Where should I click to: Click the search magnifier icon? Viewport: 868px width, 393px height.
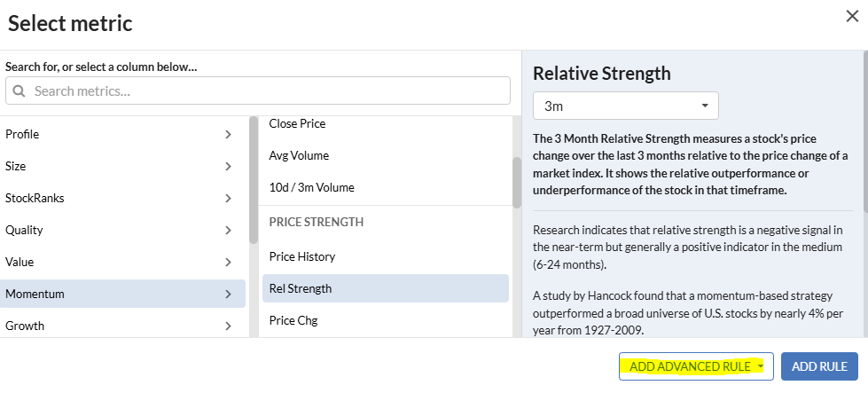(19, 90)
